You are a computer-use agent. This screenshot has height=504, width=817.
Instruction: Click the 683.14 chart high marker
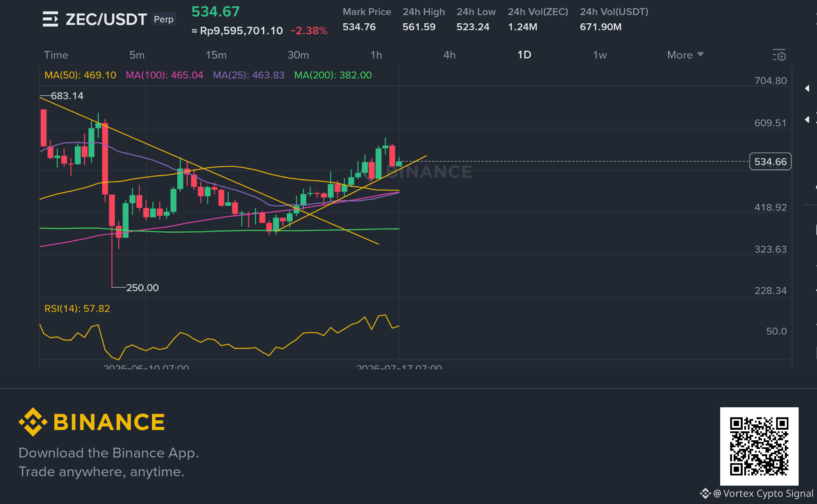(67, 96)
